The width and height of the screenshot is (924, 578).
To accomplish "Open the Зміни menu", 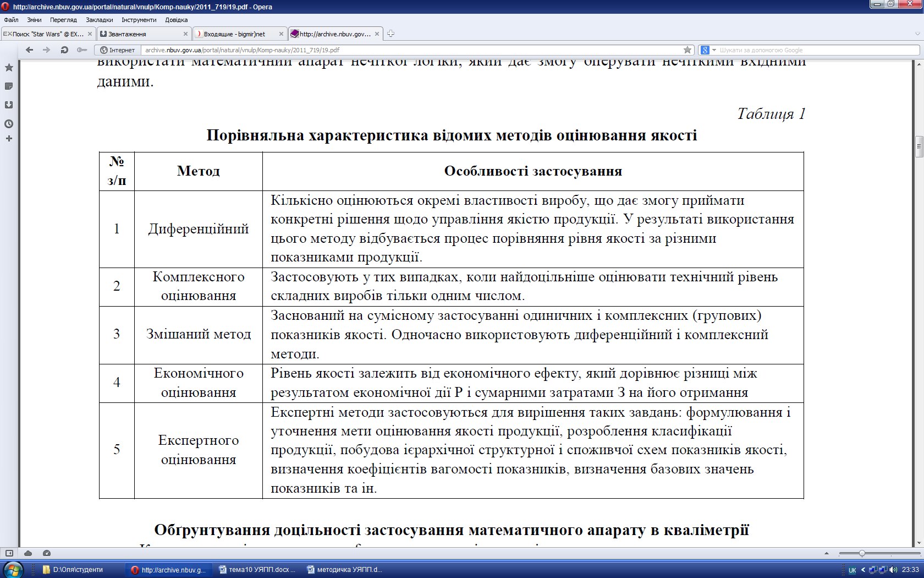I will point(34,20).
